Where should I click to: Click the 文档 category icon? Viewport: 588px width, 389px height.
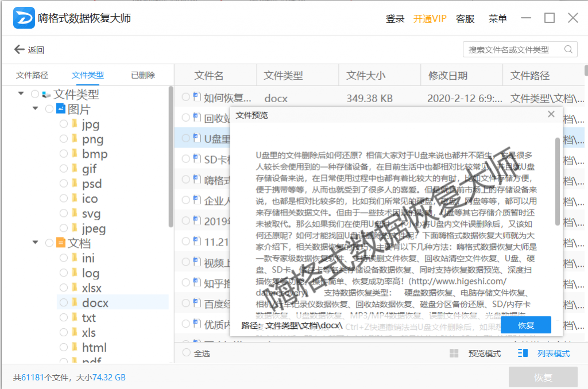(61, 243)
